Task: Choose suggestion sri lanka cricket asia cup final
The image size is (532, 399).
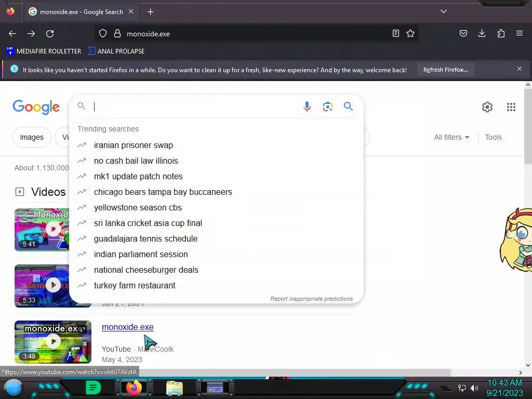Action: 217,223
